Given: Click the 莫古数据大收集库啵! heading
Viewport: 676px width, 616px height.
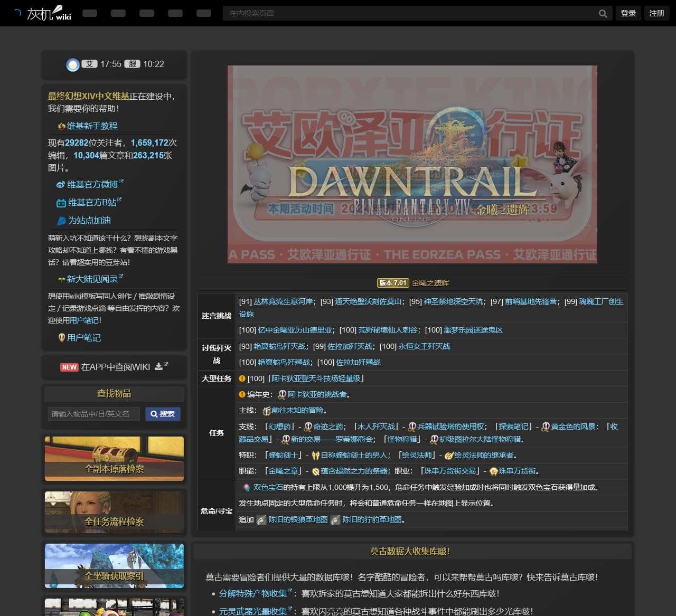Looking at the screenshot, I should pyautogui.click(x=410, y=552).
